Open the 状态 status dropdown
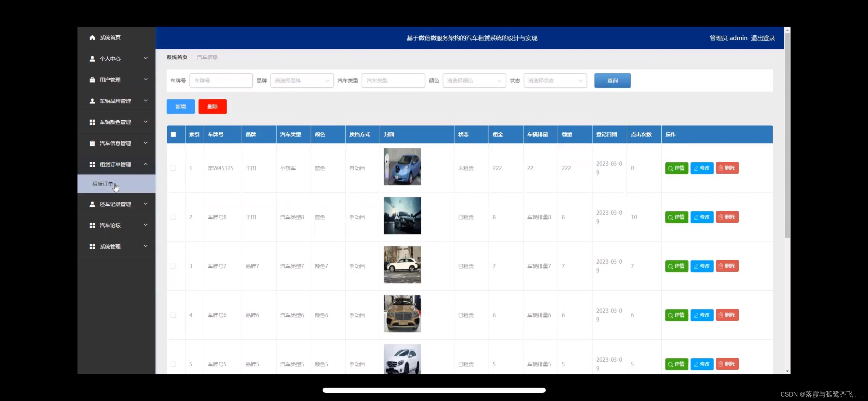The image size is (868, 401). tap(555, 81)
